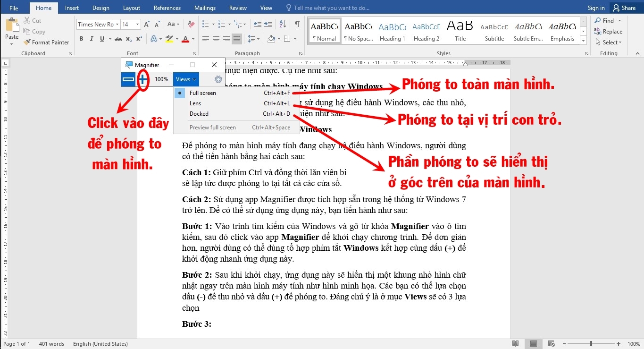Toggle underline formatting

click(102, 39)
